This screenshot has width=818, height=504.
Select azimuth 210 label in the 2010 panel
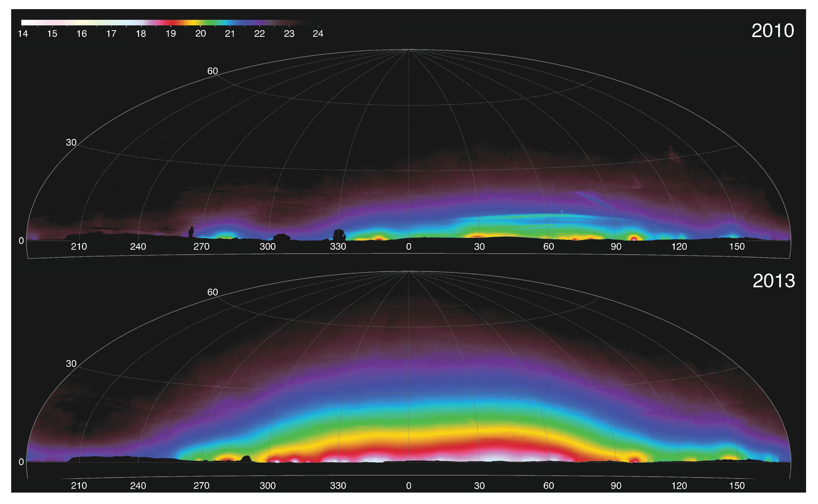[79, 247]
